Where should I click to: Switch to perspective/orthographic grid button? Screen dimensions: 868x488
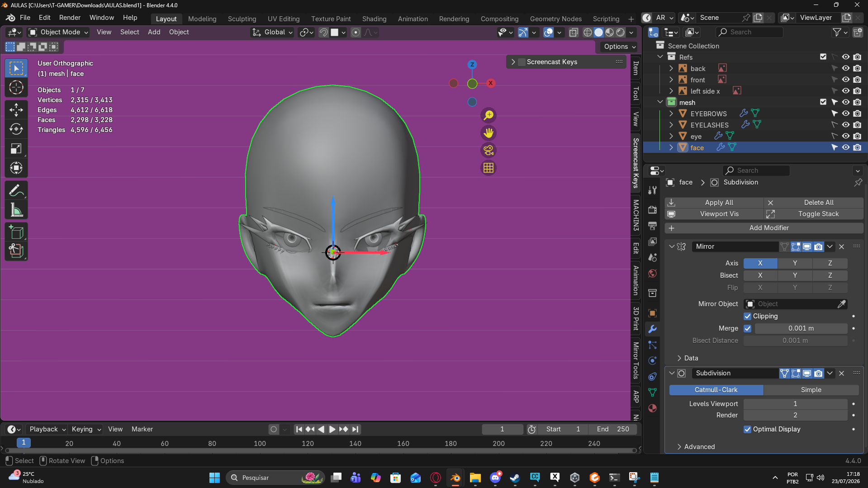pos(489,168)
